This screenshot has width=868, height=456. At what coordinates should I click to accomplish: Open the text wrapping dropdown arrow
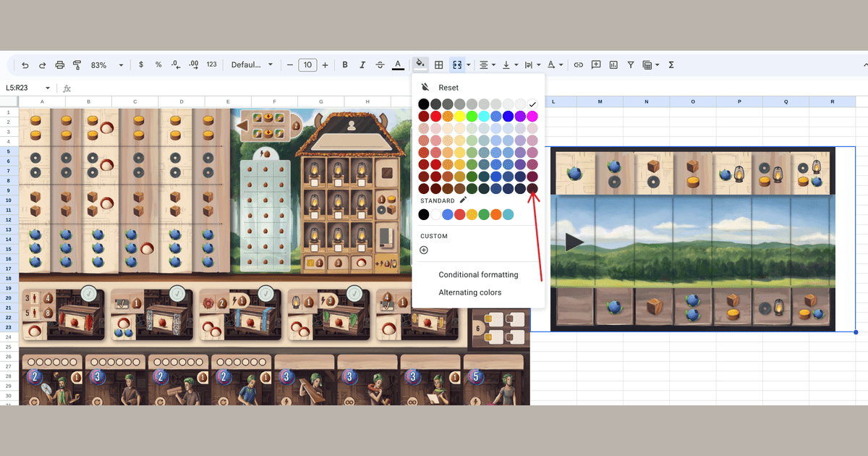pyautogui.click(x=538, y=64)
